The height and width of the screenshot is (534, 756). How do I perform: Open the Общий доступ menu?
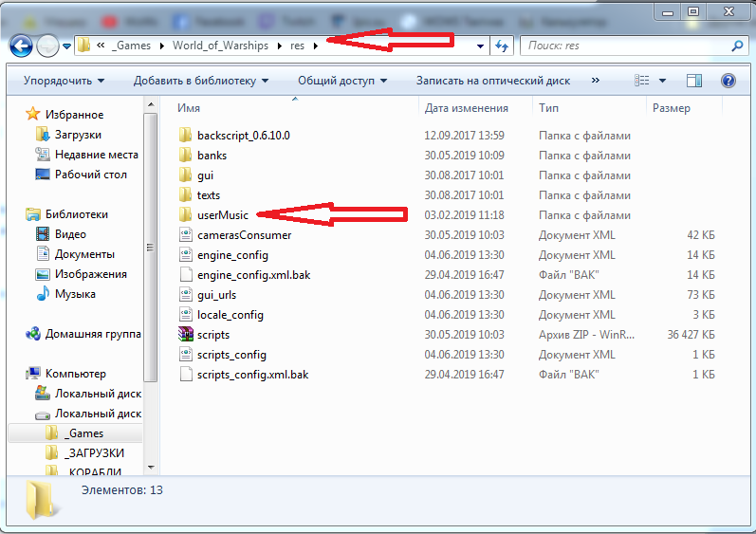(x=342, y=81)
